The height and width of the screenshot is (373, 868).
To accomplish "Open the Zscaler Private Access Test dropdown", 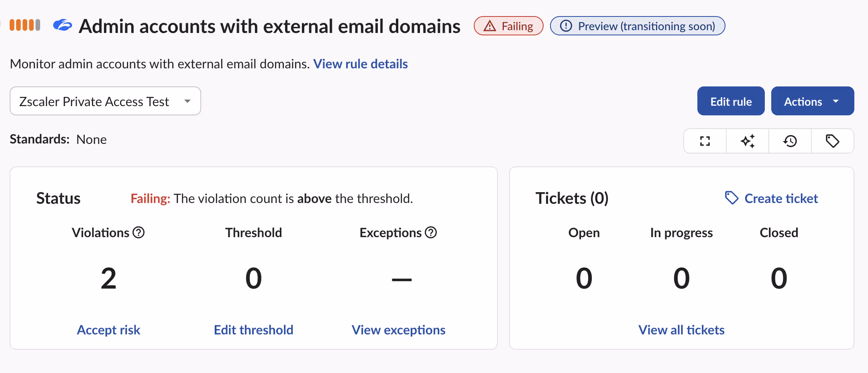I will coord(105,101).
